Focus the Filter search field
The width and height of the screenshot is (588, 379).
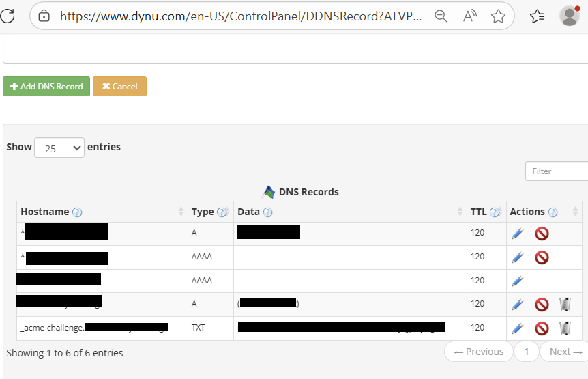pos(556,171)
